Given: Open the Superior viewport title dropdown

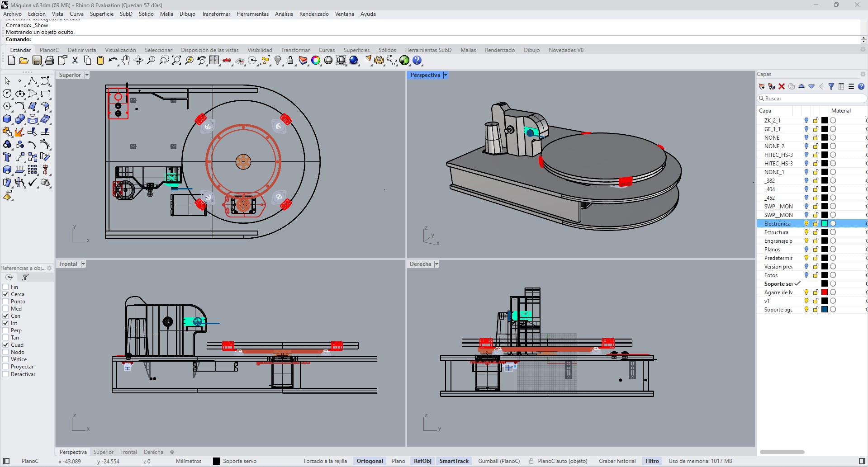Looking at the screenshot, I should tap(87, 75).
